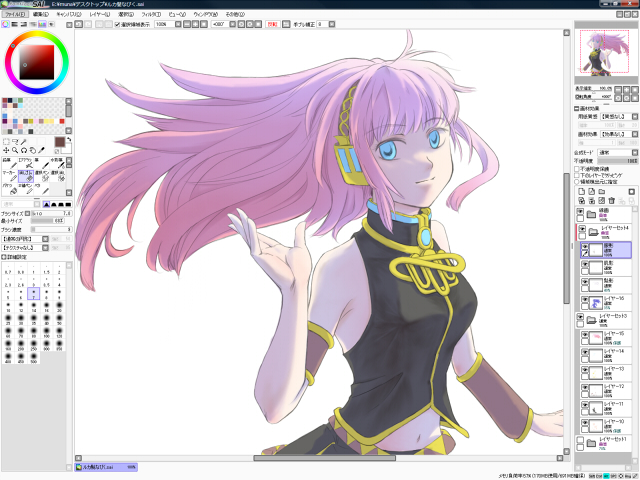640x480 pixels.
Task: Toggle visibility of レイヤー15
Action: point(585,335)
